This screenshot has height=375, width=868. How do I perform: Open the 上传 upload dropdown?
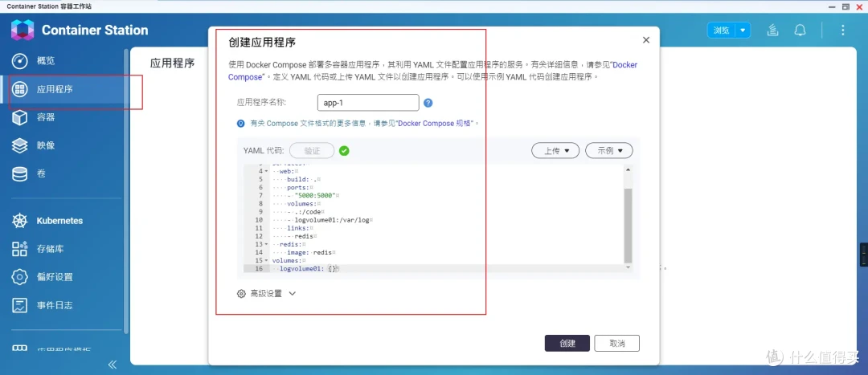[x=555, y=150]
